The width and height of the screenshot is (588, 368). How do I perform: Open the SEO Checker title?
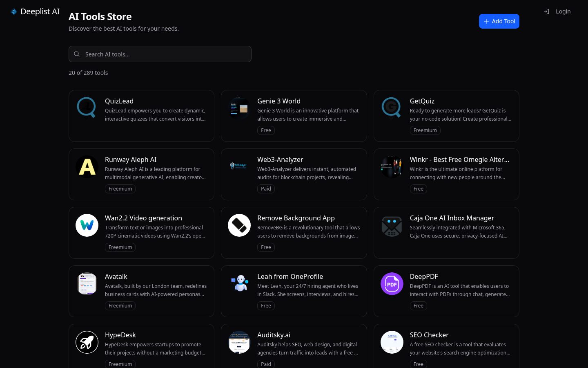pos(429,335)
